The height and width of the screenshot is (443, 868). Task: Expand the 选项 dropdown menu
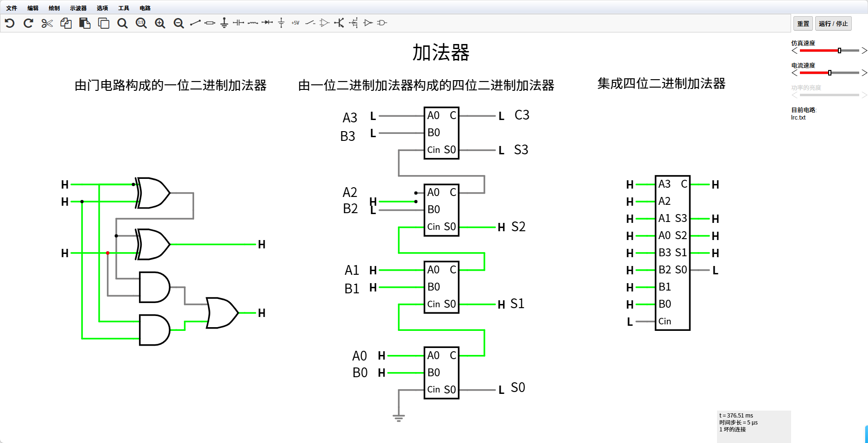[x=102, y=8]
